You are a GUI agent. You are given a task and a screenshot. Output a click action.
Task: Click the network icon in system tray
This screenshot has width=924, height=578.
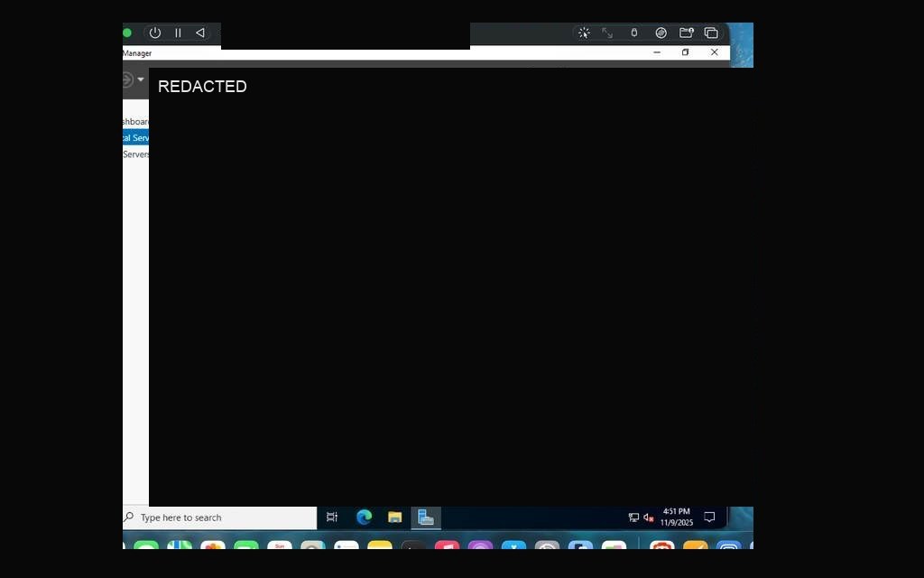(633, 517)
